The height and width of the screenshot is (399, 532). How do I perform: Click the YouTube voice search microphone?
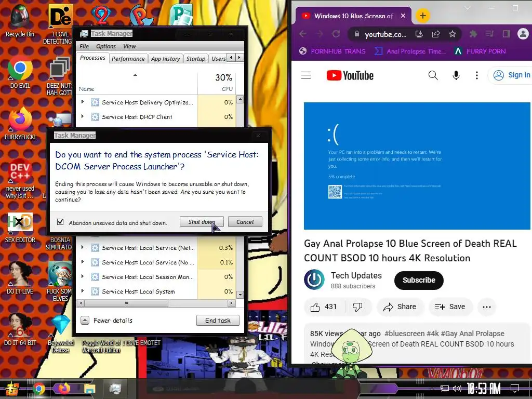(x=456, y=75)
